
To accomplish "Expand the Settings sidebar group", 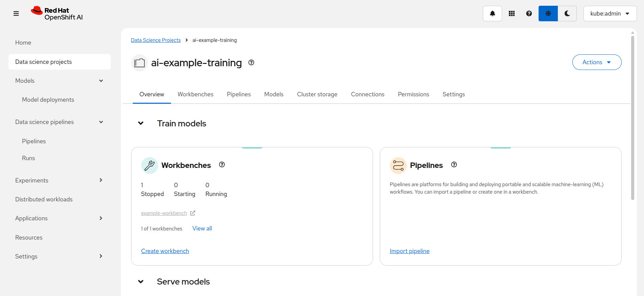I will 101,256.
